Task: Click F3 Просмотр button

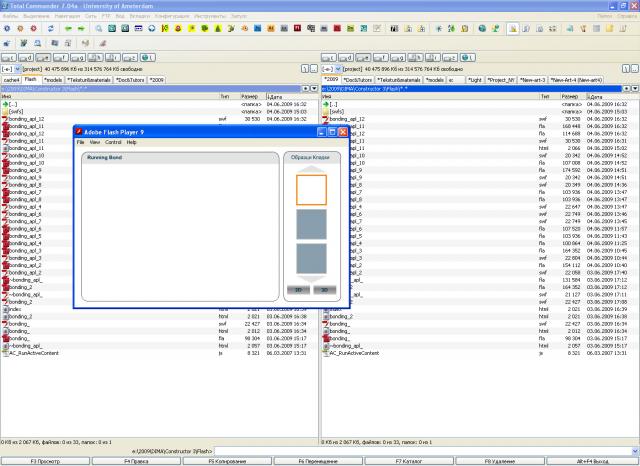Action: [x=45, y=462]
